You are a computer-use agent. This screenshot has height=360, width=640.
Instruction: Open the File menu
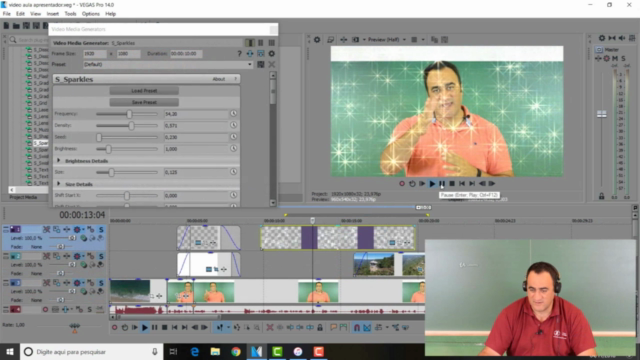[7, 14]
